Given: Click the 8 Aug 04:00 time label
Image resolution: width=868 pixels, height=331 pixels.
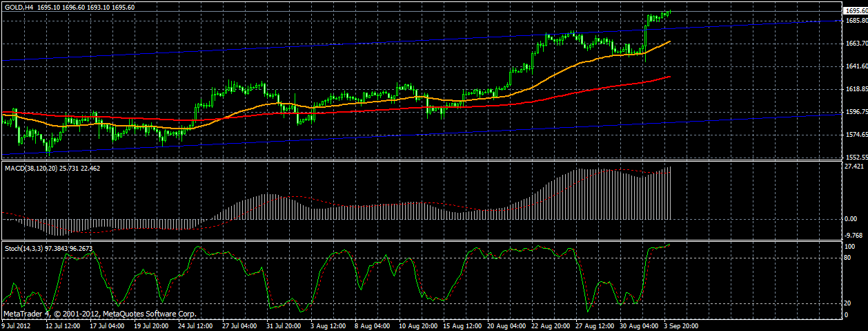Looking at the screenshot, I should coord(373,325).
